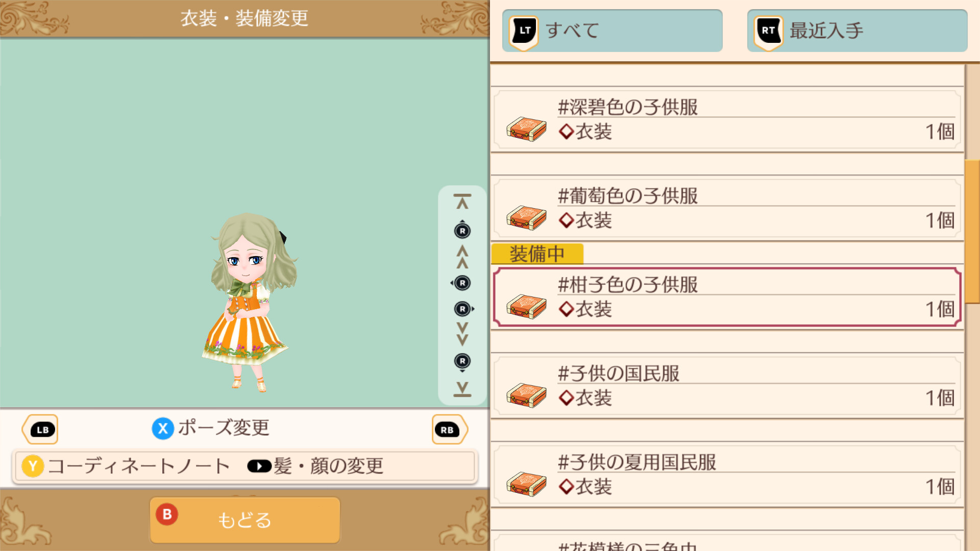Open コーディネートノート with the Y button
980x551 pixels.
tap(126, 466)
